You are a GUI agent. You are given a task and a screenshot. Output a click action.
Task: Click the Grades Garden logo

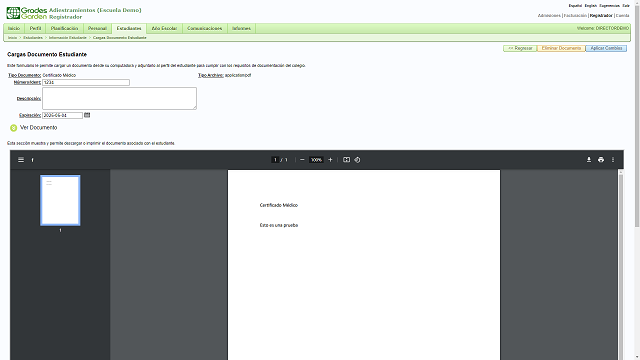point(27,13)
